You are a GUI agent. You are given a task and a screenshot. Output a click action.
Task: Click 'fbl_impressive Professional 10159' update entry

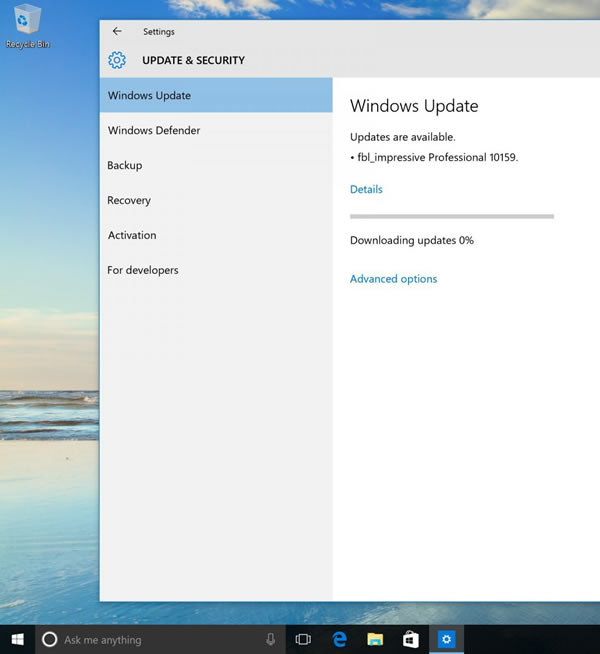click(434, 158)
